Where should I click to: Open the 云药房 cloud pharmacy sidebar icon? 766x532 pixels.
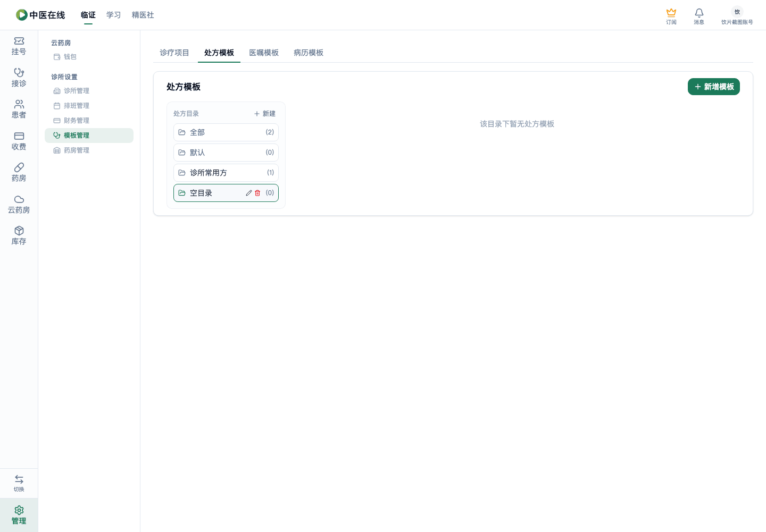[x=19, y=205]
